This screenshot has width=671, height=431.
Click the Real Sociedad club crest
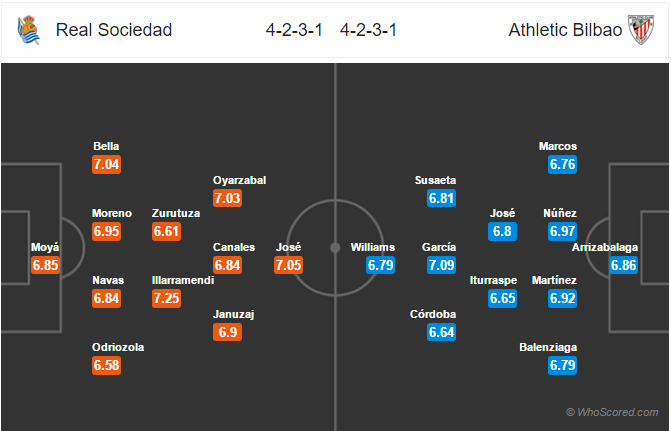pos(28,31)
